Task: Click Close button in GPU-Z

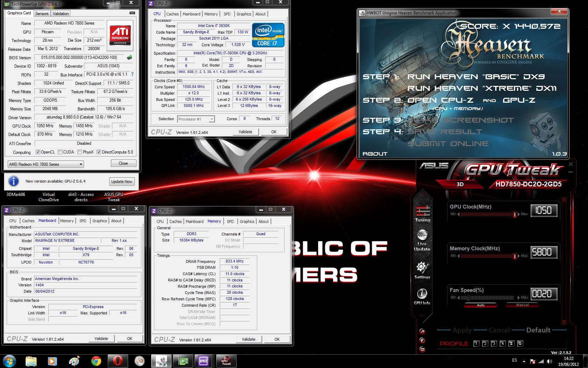Action: [x=123, y=163]
